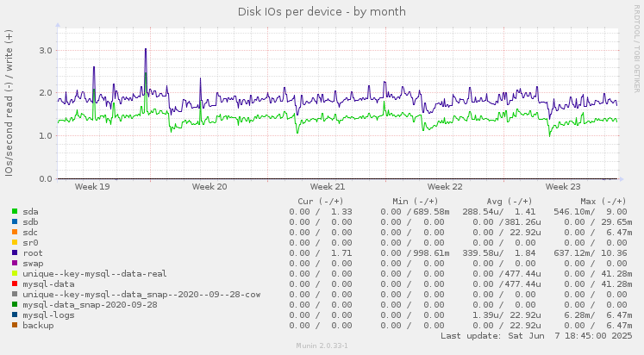
Task: Click the green sda legend color swatch
Action: [15, 211]
